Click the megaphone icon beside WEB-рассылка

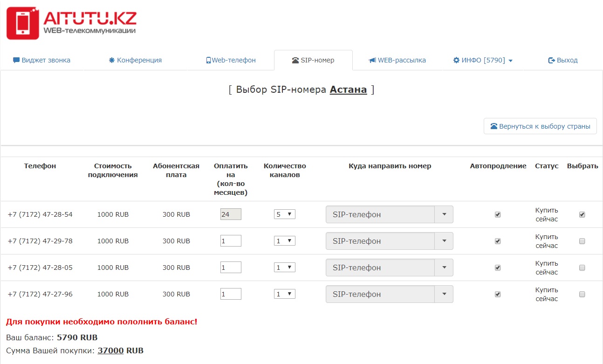click(372, 60)
